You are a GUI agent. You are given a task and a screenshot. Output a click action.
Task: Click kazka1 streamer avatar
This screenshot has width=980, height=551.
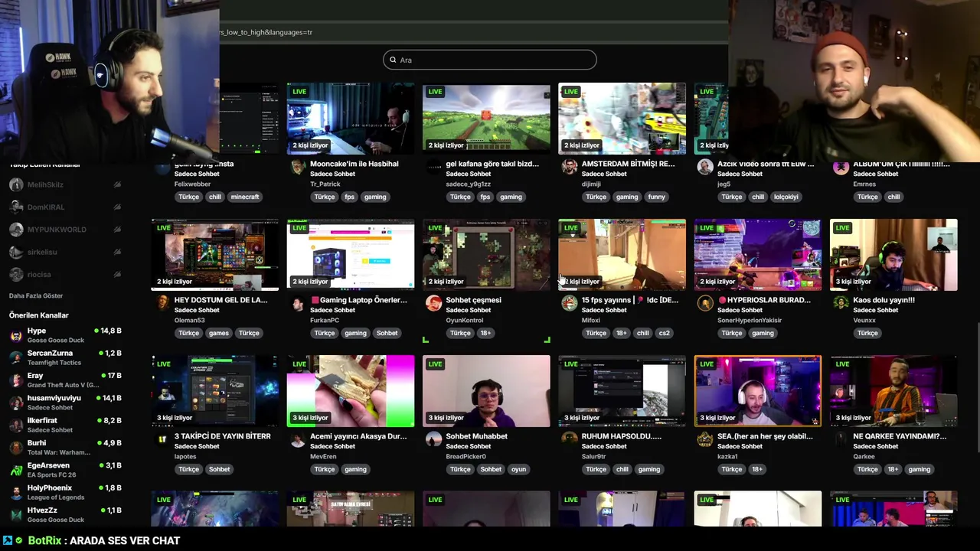tap(705, 439)
